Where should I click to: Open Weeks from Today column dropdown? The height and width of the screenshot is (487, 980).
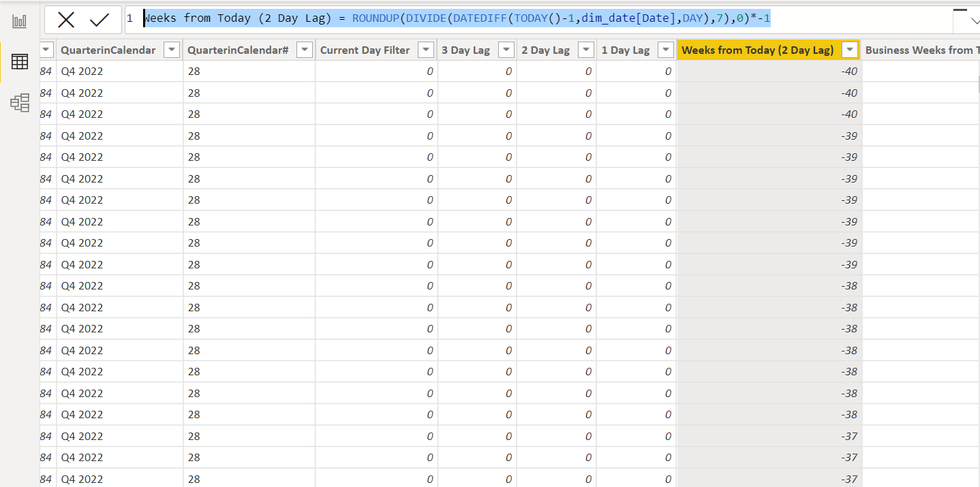click(851, 50)
